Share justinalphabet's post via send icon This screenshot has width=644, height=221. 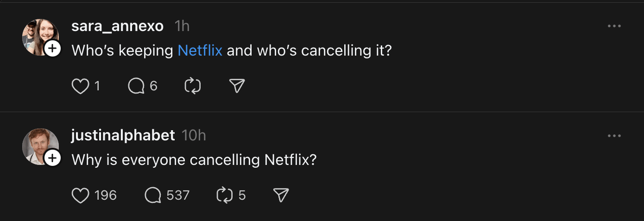281,196
